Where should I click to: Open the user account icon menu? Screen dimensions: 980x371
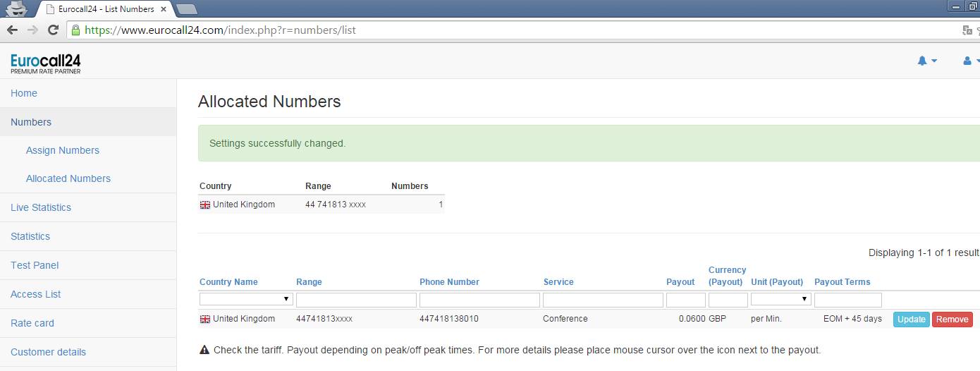(x=970, y=61)
